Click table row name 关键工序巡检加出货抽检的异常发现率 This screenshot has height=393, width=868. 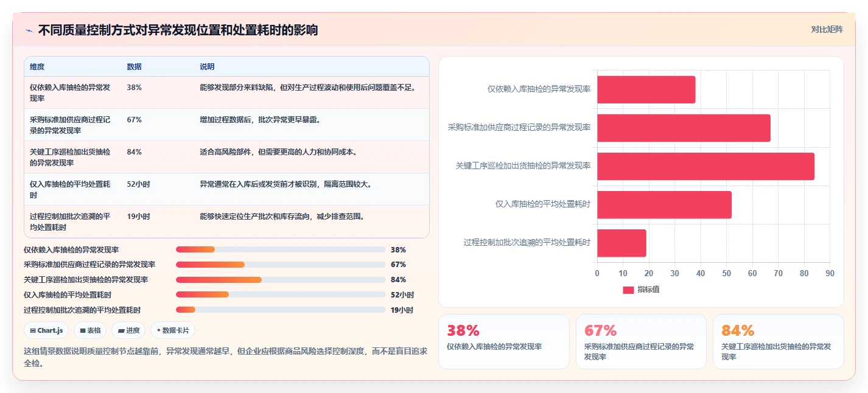[70, 157]
